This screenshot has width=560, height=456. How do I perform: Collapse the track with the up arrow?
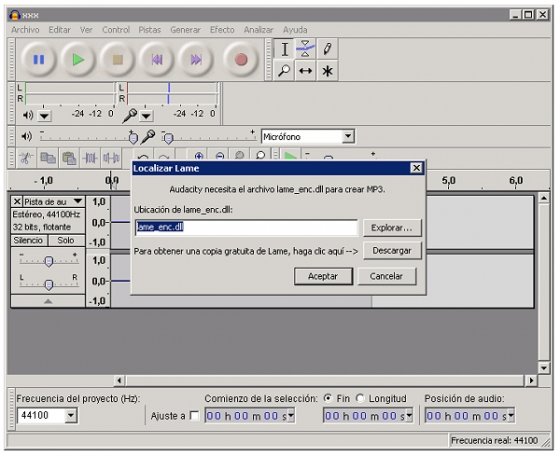point(48,301)
